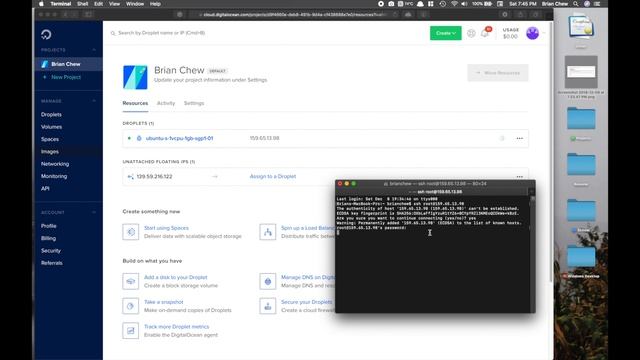Open the Start using Spaces link
The height and width of the screenshot is (360, 640).
[x=166, y=228]
